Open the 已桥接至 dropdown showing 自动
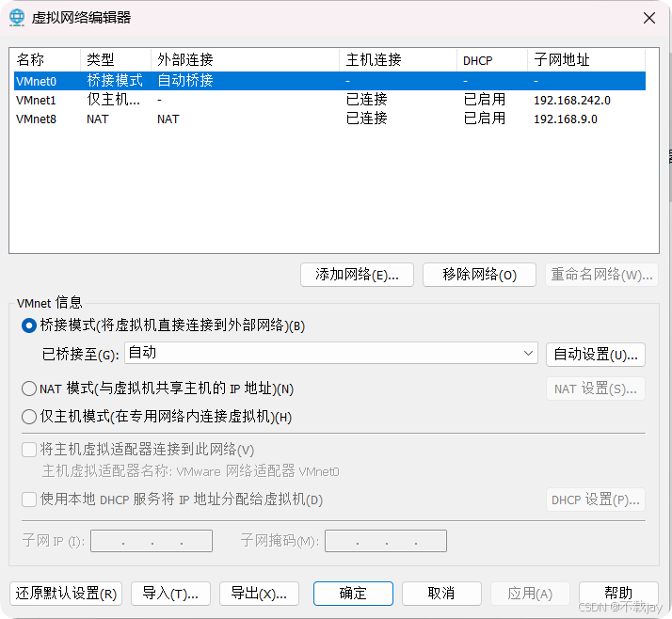The image size is (672, 619). click(x=331, y=353)
